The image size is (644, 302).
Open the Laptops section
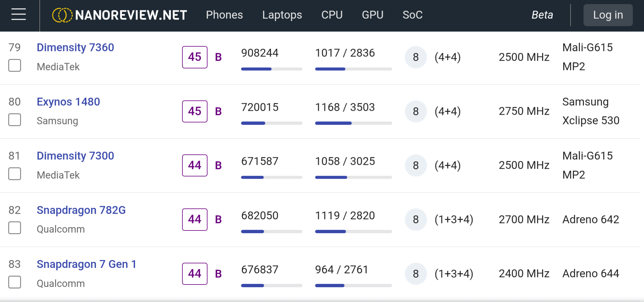282,15
